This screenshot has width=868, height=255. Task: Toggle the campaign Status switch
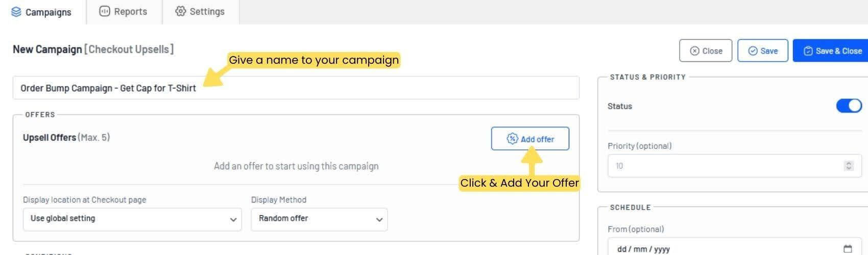click(x=849, y=106)
